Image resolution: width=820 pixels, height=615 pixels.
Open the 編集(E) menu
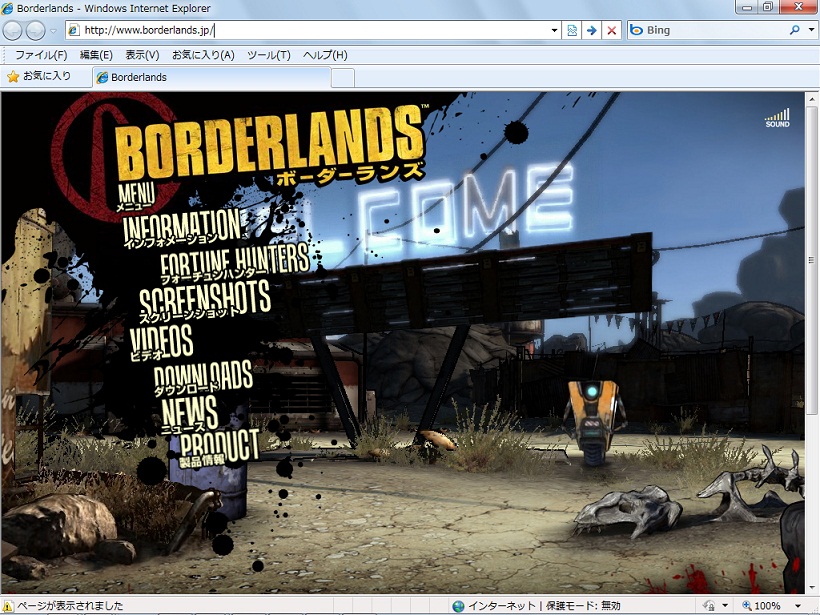(96, 55)
